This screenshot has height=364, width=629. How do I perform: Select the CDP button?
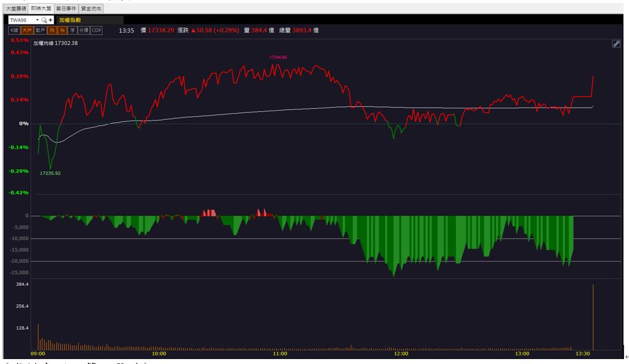tap(97, 30)
